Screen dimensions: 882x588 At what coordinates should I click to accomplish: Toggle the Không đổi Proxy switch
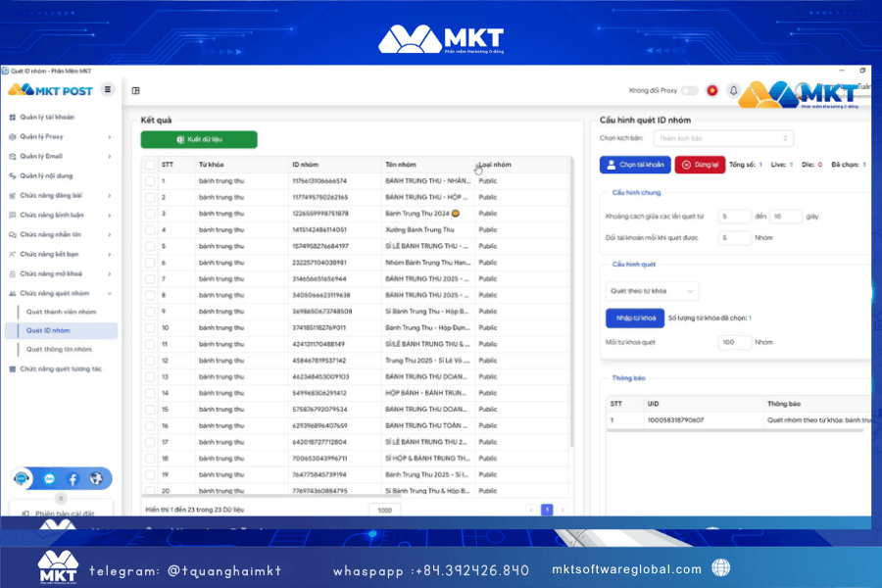pyautogui.click(x=690, y=90)
